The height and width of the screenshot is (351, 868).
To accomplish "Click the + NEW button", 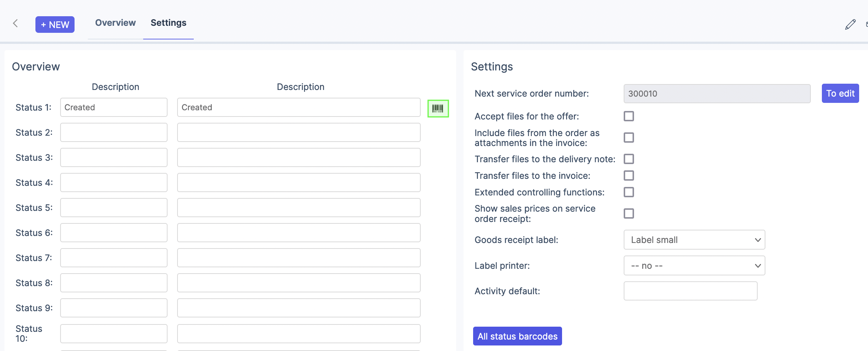I will tap(55, 25).
